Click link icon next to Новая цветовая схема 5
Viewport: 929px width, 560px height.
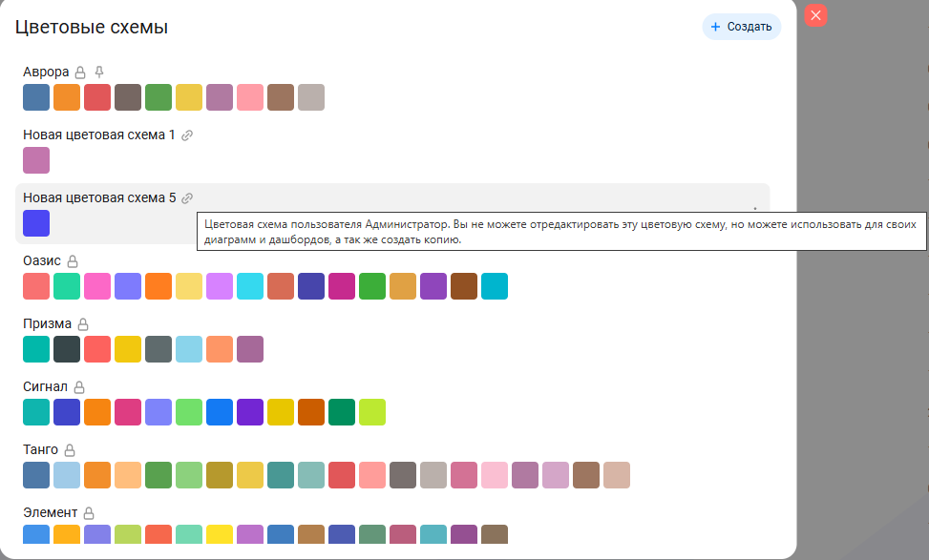tap(187, 198)
